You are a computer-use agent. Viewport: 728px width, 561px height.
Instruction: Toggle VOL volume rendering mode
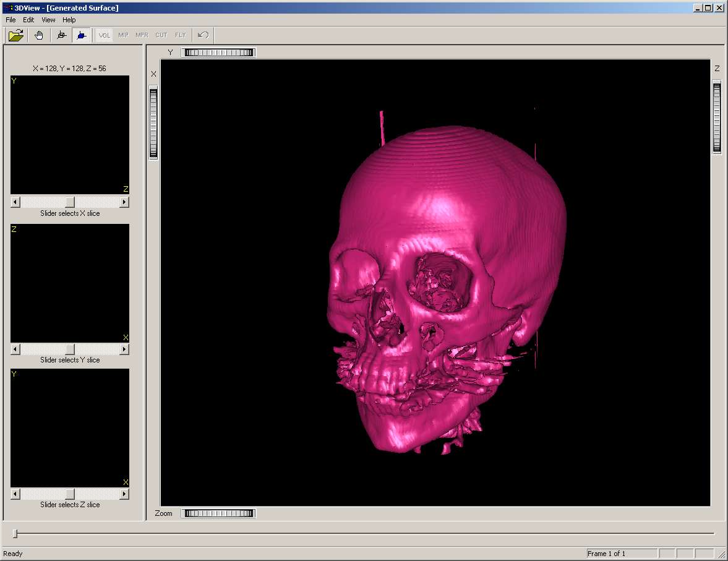tap(105, 35)
